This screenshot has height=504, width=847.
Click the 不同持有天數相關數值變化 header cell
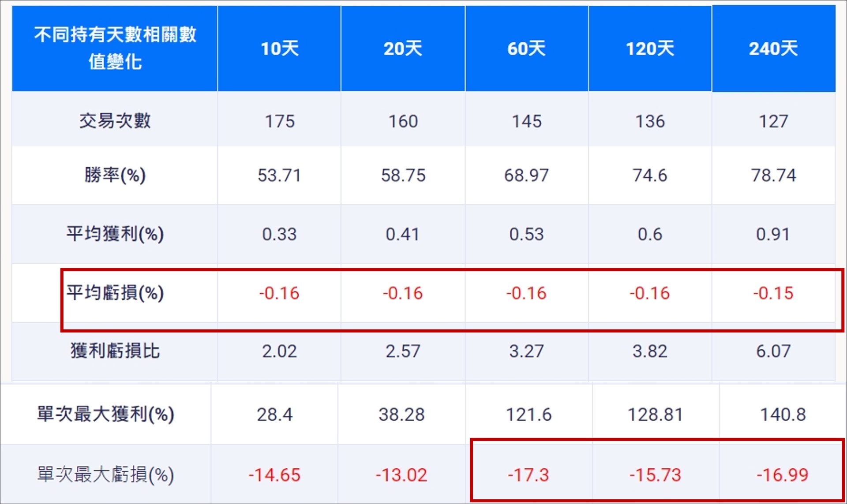[115, 48]
